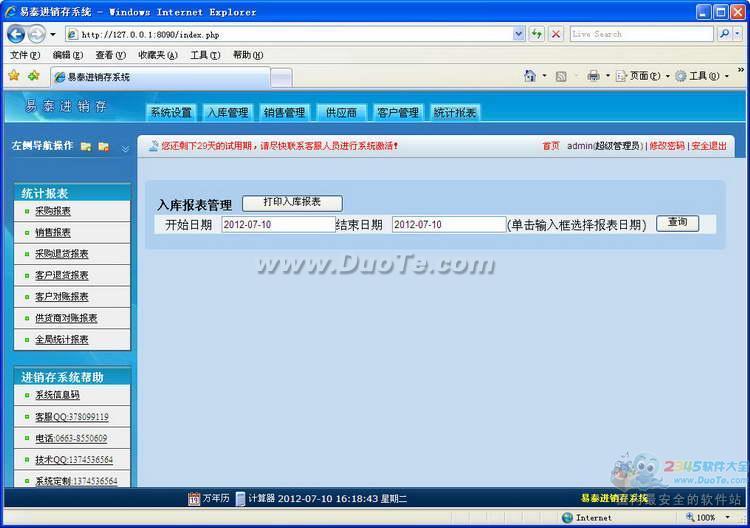Open the 统计报表 navigation tab
Viewport: 750px width, 528px height.
coord(455,112)
